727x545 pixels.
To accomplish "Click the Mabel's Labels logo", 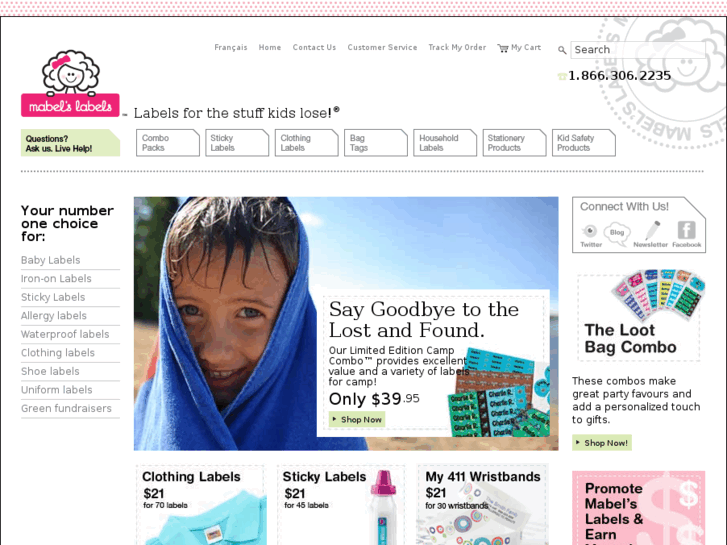I will pos(70,83).
